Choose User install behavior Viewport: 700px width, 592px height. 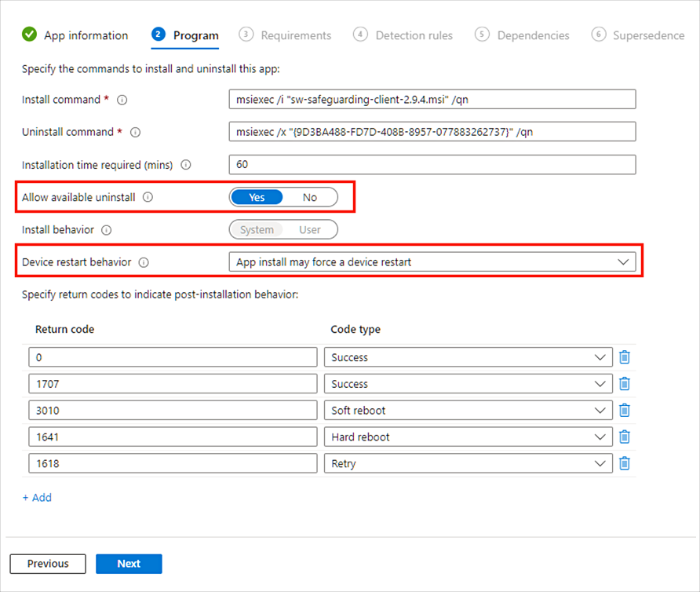[310, 230]
